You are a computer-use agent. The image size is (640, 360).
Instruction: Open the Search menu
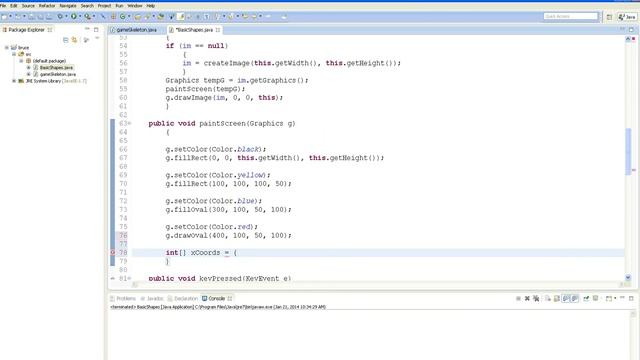87,6
